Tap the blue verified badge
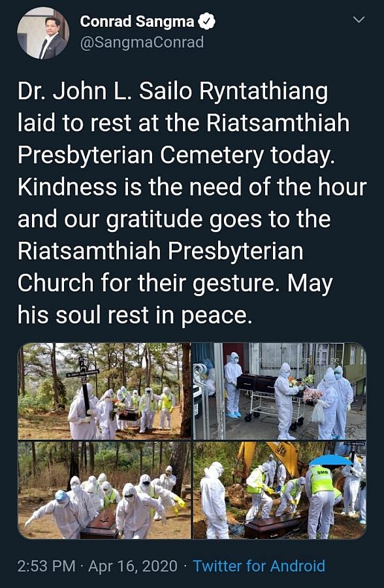Screen dimensions: 384x588 click(206, 21)
